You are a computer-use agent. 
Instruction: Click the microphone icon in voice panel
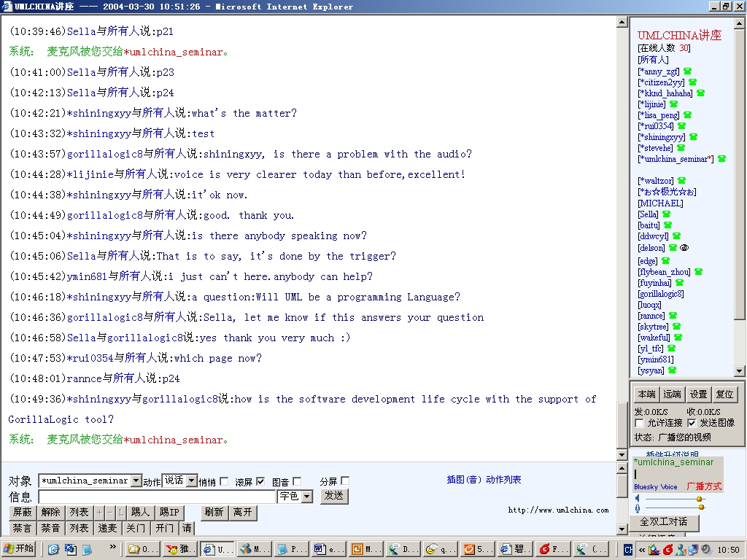pos(638,508)
